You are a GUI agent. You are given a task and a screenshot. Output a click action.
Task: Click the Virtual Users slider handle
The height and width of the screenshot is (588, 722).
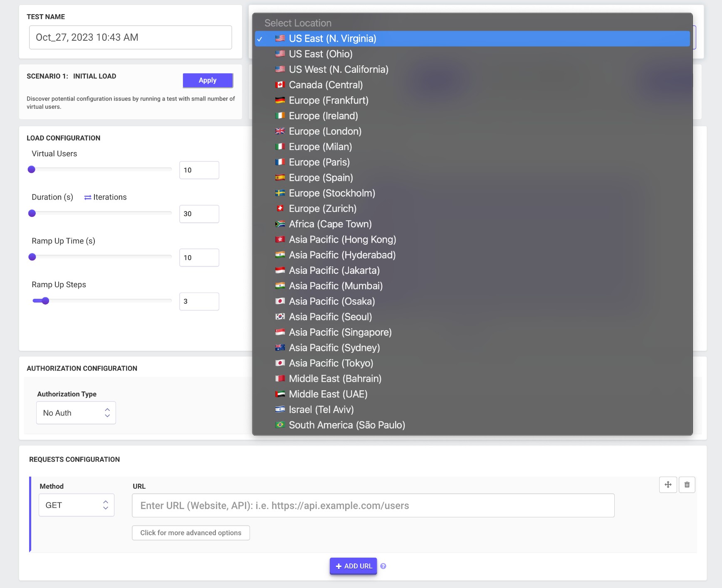tap(31, 170)
